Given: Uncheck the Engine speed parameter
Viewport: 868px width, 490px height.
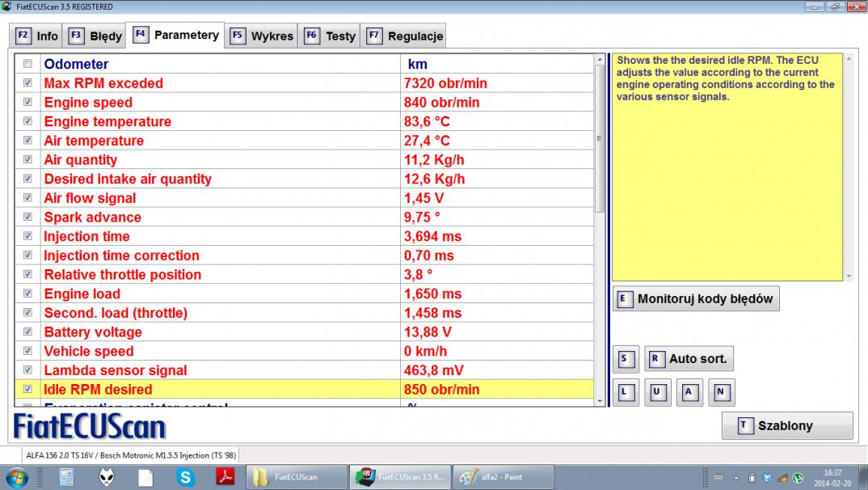Looking at the screenshot, I should [28, 102].
